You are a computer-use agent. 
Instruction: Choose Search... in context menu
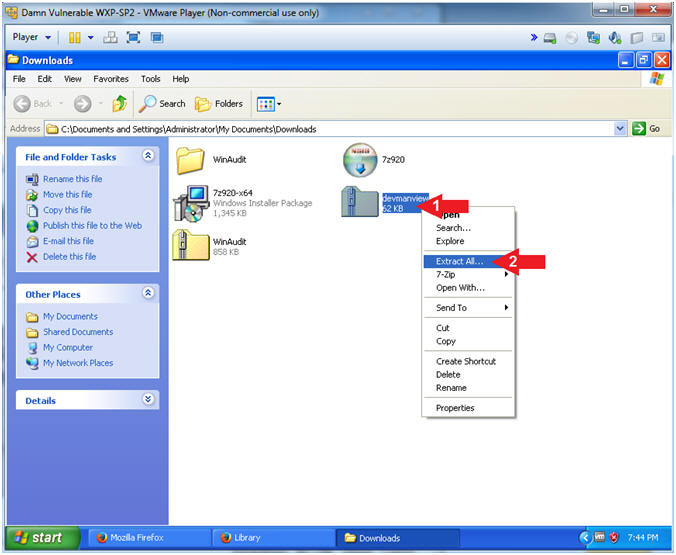click(x=468, y=228)
